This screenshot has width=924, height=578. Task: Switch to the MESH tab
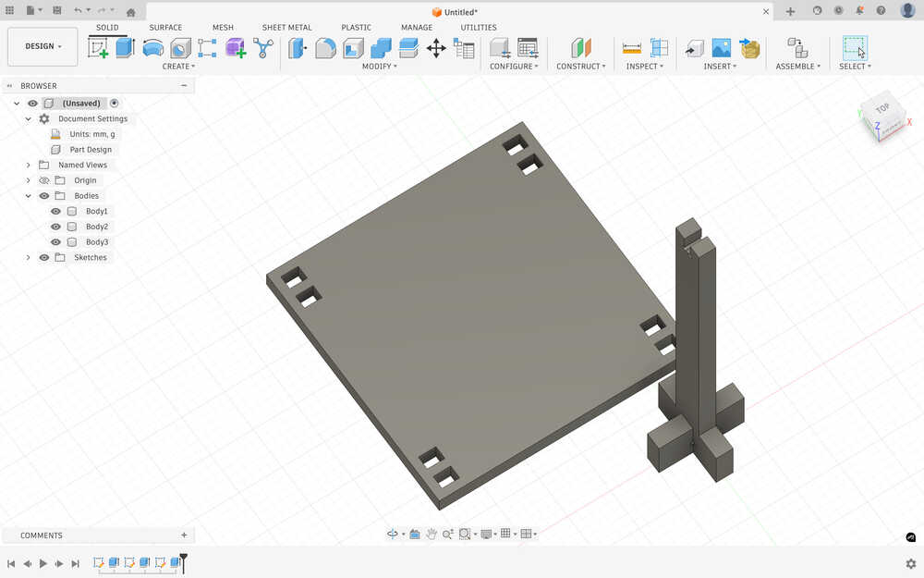click(x=223, y=27)
